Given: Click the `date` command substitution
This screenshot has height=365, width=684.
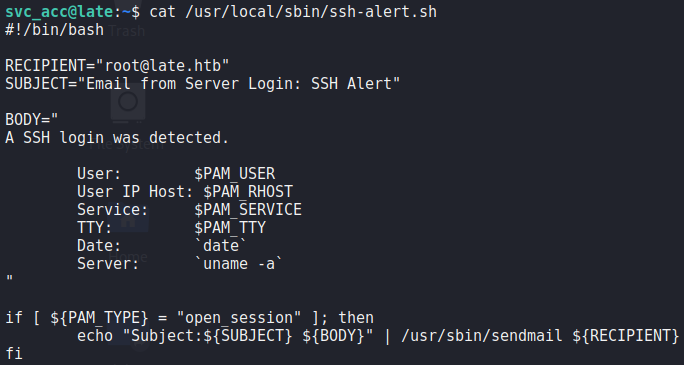Looking at the screenshot, I should [x=221, y=246].
